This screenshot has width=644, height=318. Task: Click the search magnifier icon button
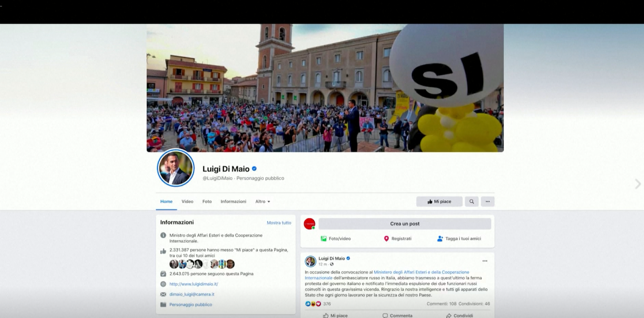coord(471,202)
